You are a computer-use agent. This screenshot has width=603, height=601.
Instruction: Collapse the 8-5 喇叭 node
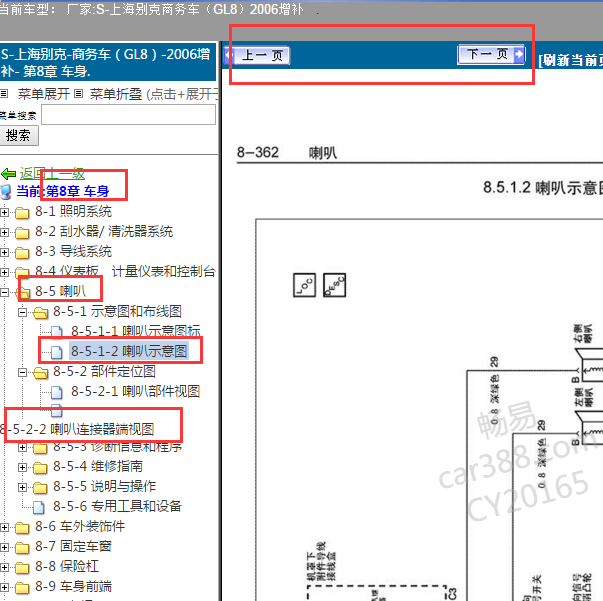tap(4, 292)
